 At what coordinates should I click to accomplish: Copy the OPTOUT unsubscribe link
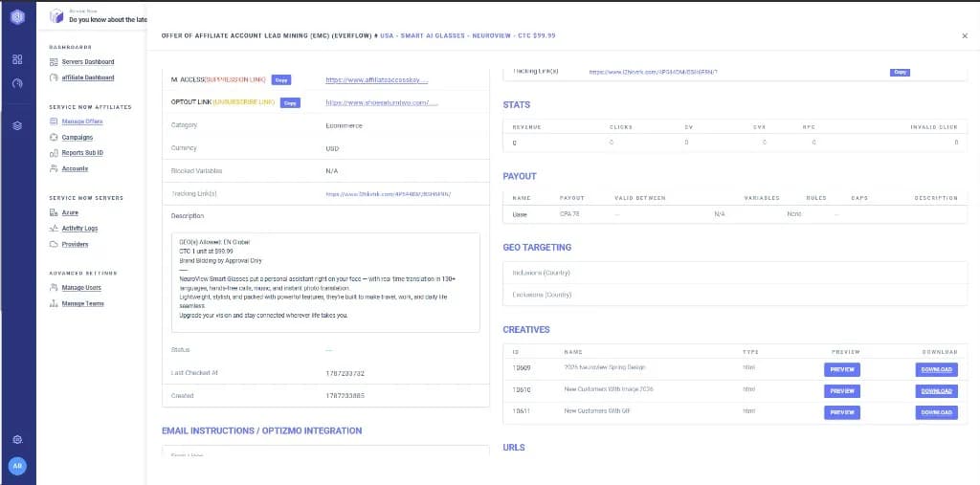tap(290, 102)
